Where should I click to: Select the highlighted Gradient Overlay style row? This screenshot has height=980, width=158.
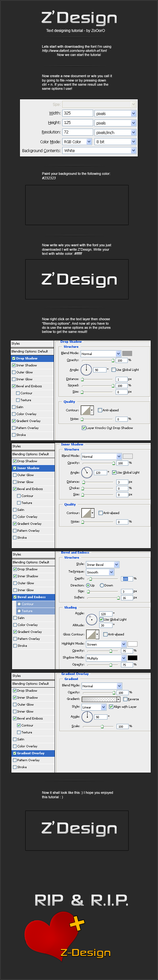tap(33, 753)
